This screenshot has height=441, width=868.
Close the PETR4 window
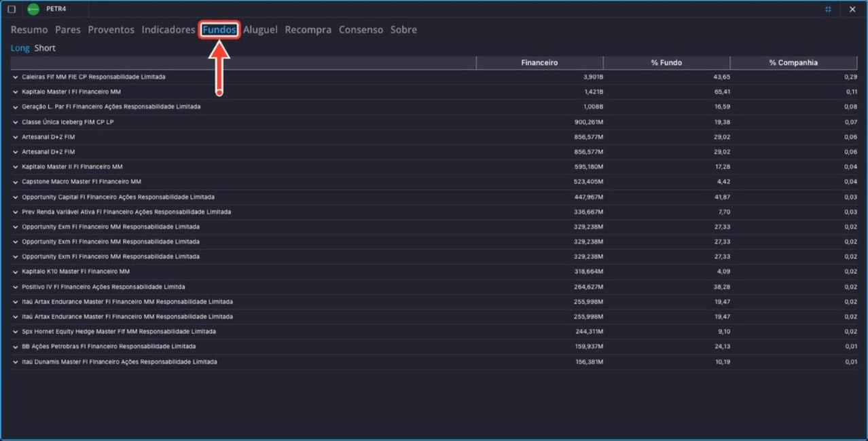tap(852, 9)
